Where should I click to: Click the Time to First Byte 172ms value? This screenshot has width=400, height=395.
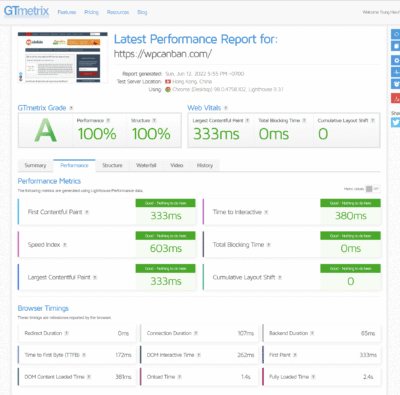click(x=123, y=355)
